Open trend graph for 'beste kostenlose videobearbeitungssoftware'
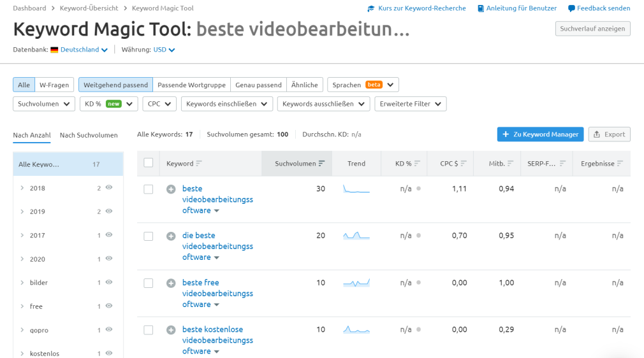This screenshot has height=358, width=644. (356, 330)
